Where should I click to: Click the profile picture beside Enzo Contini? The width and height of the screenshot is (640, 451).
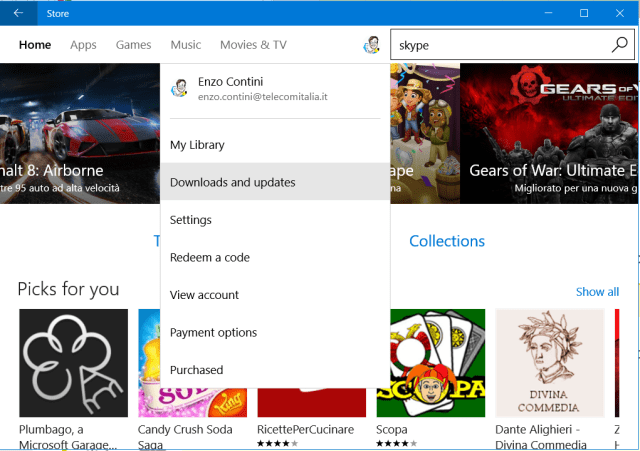pos(179,87)
